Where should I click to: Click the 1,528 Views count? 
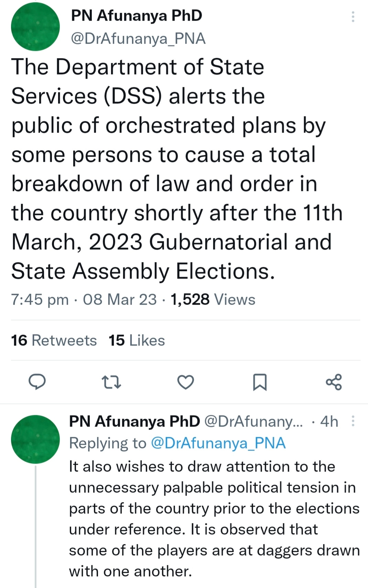[213, 299]
